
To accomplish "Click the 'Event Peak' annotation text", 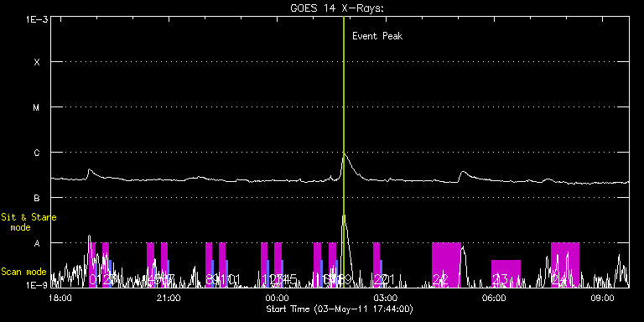I will pyautogui.click(x=377, y=36).
